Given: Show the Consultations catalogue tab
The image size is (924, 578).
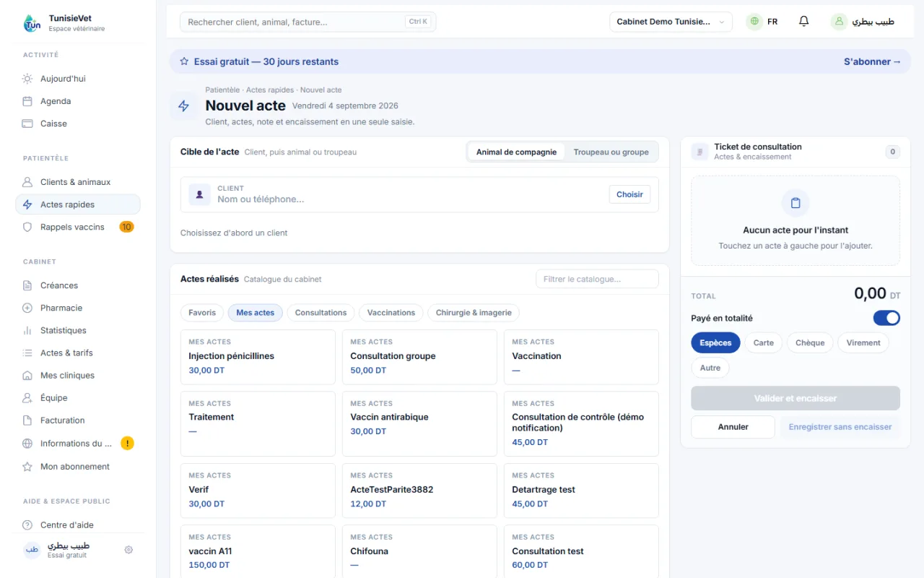Looking at the screenshot, I should [x=321, y=313].
